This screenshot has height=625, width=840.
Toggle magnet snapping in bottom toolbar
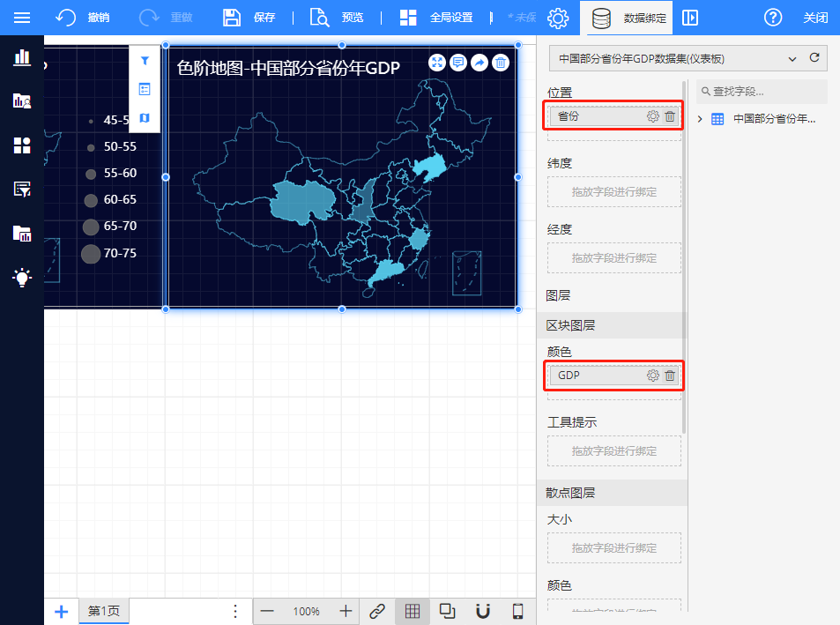482,611
